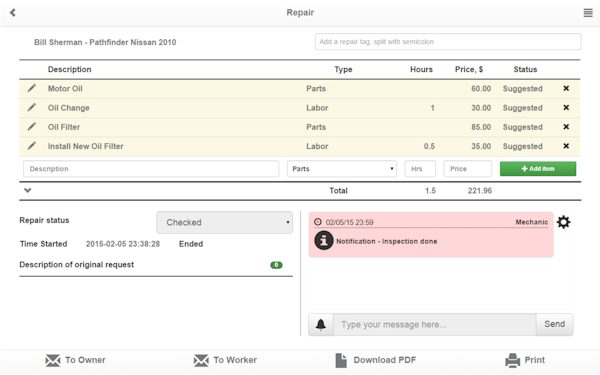Image resolution: width=600 pixels, height=375 pixels.
Task: Click the Install New Oil Filter text
Action: [85, 146]
